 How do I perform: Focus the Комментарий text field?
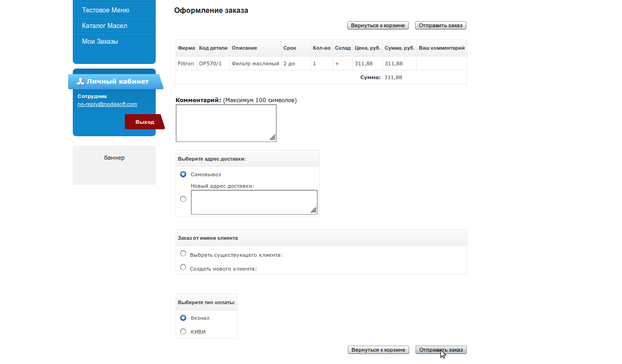226,123
